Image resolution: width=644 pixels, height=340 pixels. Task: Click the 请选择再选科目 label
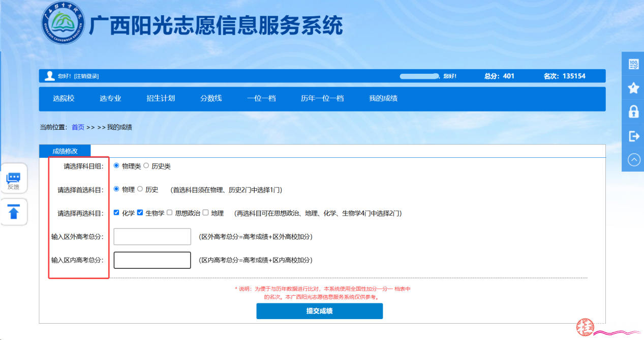(x=80, y=213)
